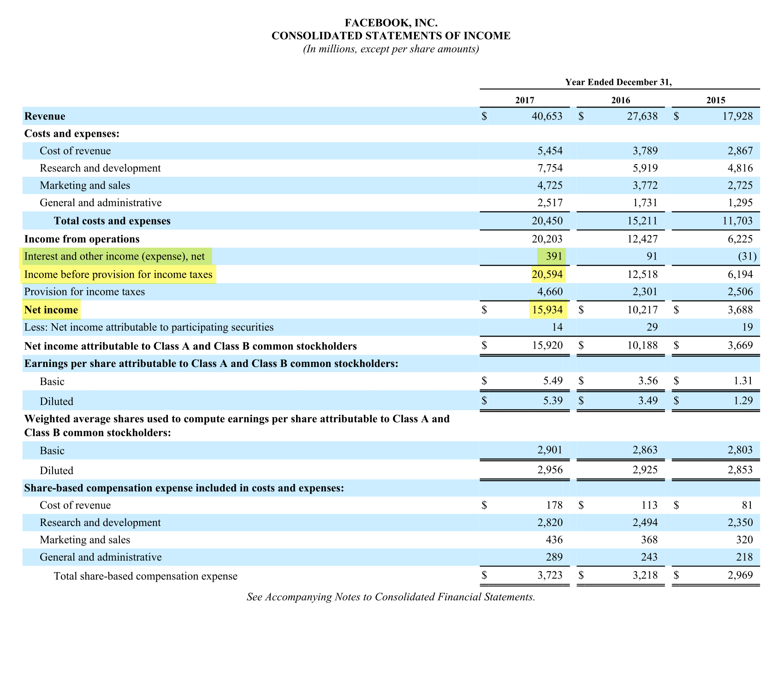Click 'Research and development' under Costs and expenses
Image resolution: width=784 pixels, height=674 pixels.
tap(100, 168)
